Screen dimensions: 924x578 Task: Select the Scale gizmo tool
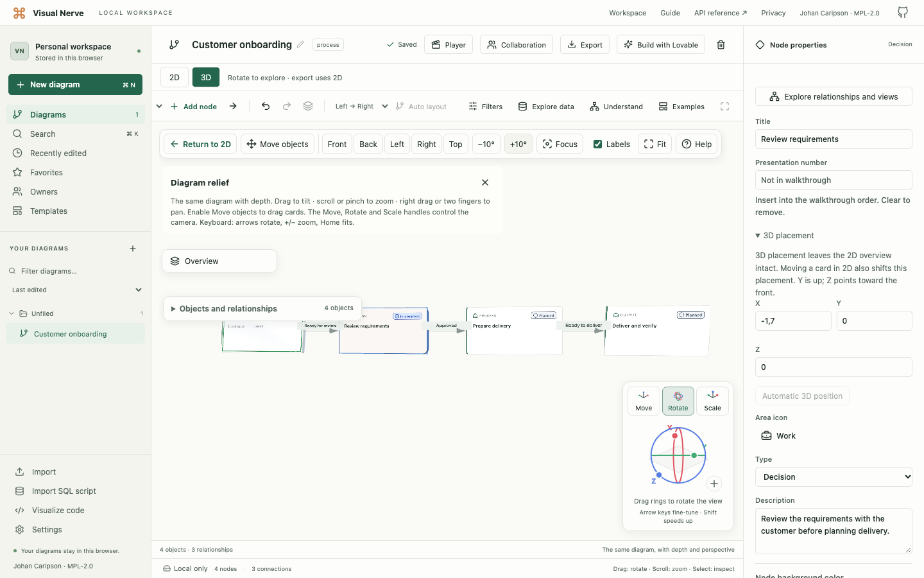(712, 401)
